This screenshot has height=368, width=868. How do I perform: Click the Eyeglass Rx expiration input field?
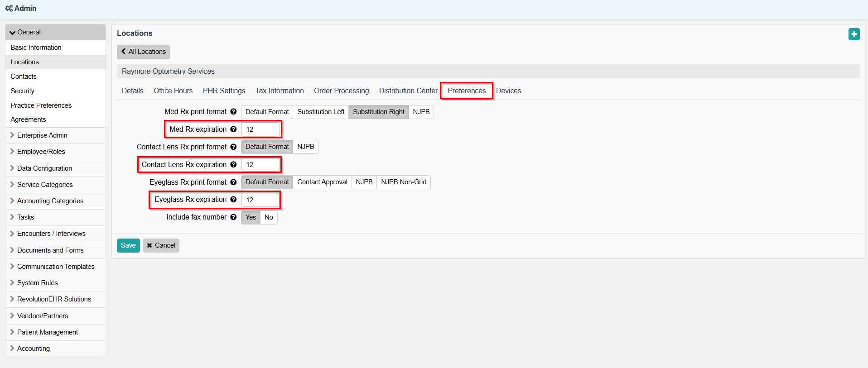pyautogui.click(x=260, y=200)
